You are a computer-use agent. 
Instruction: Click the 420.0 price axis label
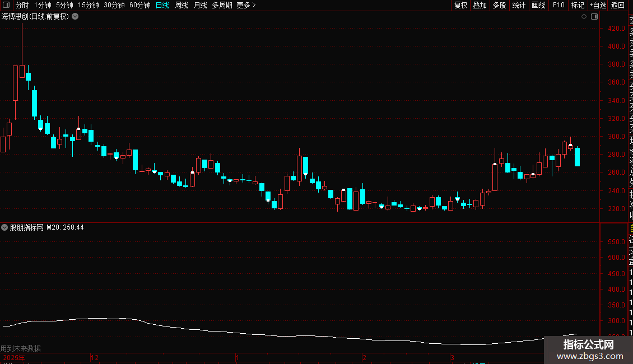[x=616, y=28]
